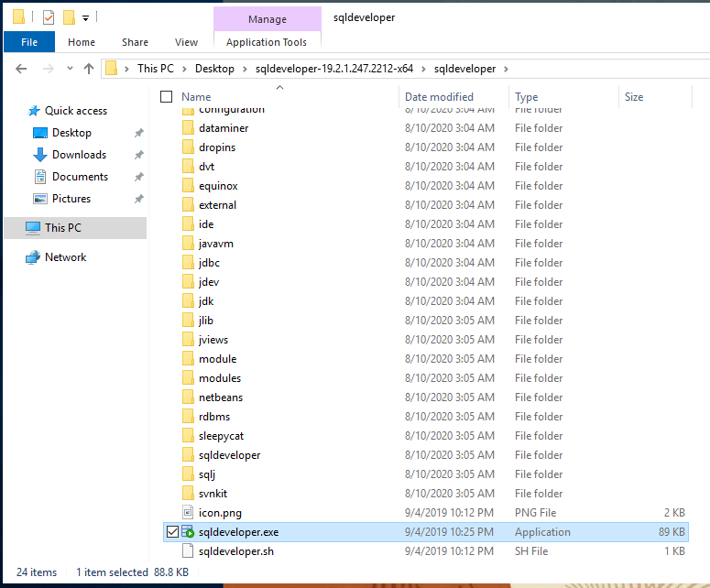Select Pictures in Quick access
This screenshot has height=588, width=710.
point(71,199)
